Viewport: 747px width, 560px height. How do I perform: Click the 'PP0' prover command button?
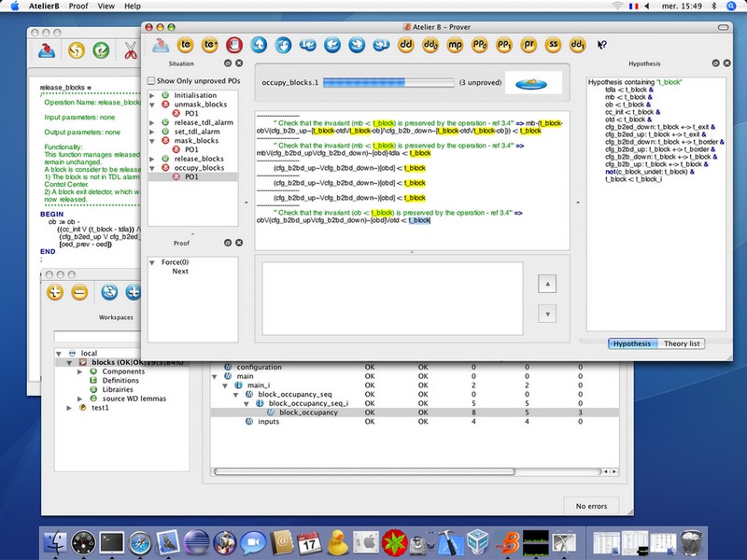coord(479,45)
